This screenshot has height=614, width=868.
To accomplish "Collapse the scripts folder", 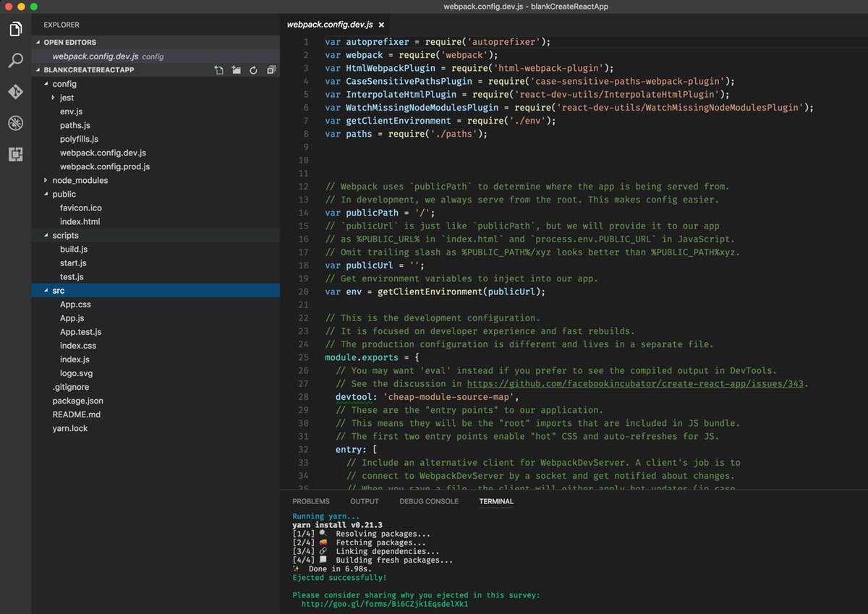I will point(65,235).
